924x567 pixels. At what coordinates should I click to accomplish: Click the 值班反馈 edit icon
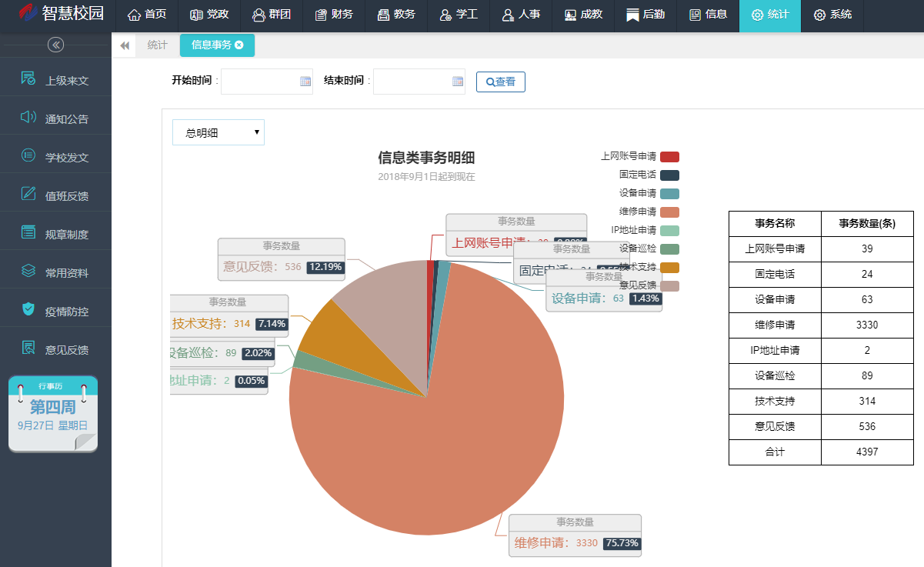coord(28,194)
